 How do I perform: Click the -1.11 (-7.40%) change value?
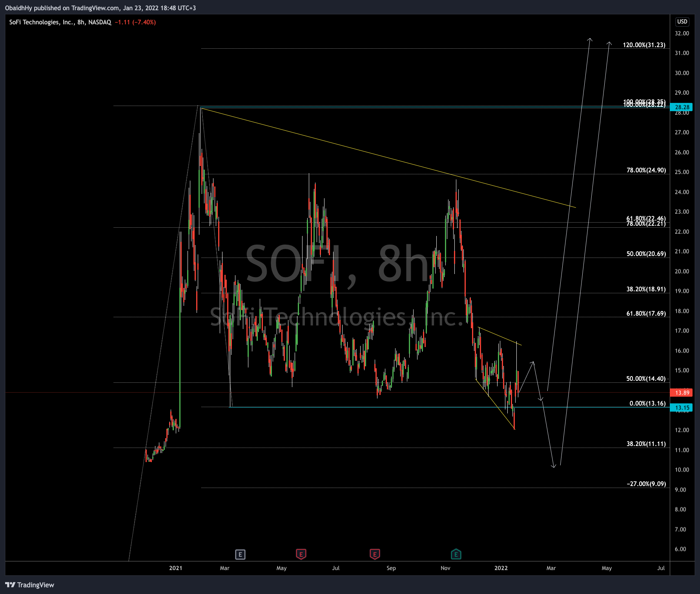135,22
